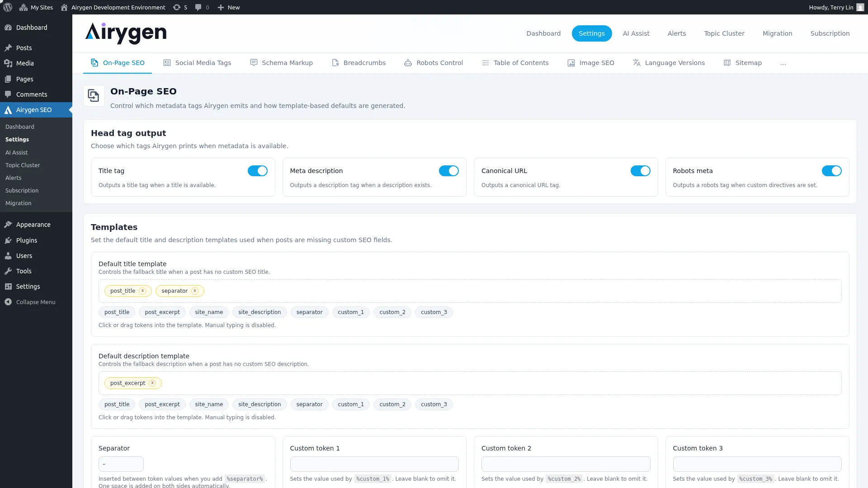Visit Airygen Development Environment site link
Viewport: 868px width, 488px height.
tap(113, 7)
